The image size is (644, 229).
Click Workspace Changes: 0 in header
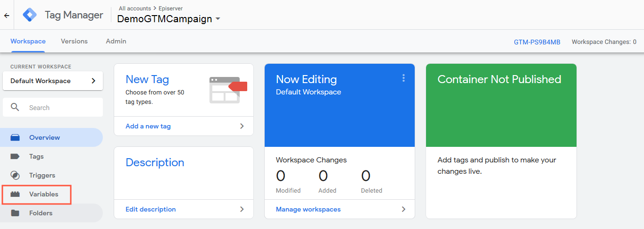(x=604, y=42)
